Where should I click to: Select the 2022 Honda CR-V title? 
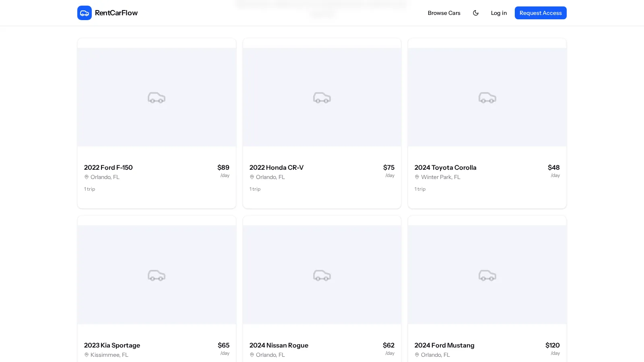tap(277, 167)
